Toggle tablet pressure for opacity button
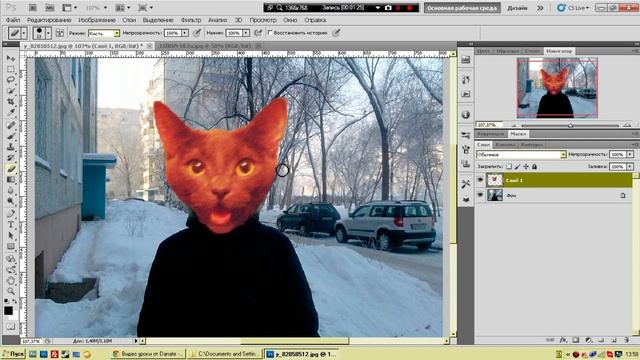640x360 pixels. (x=197, y=33)
